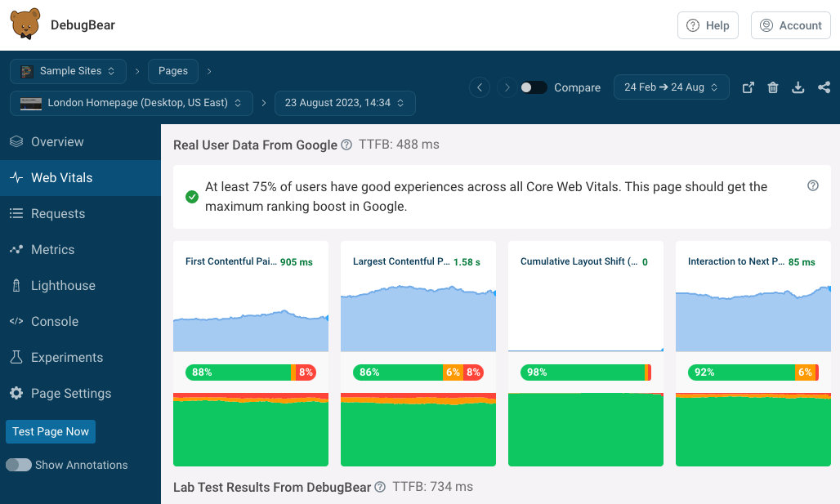Open the Overview section
Image resolution: width=840 pixels, height=504 pixels.
(80, 142)
